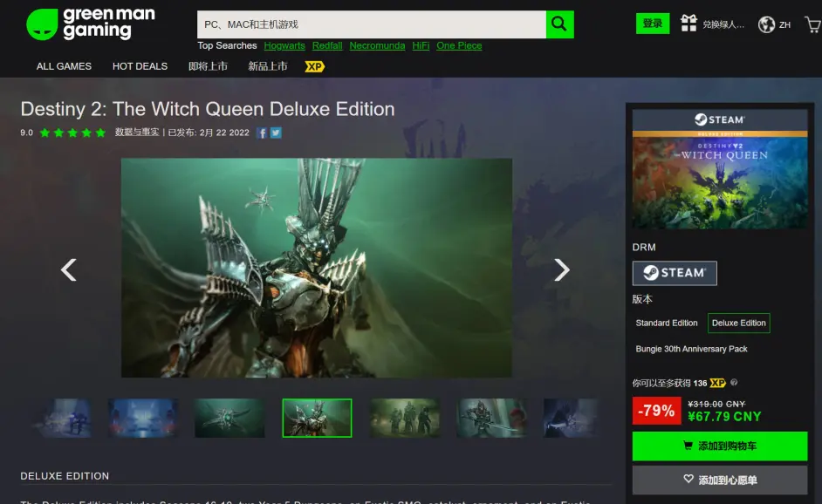Select the last partially visible screenshot thumbnail

coord(571,418)
